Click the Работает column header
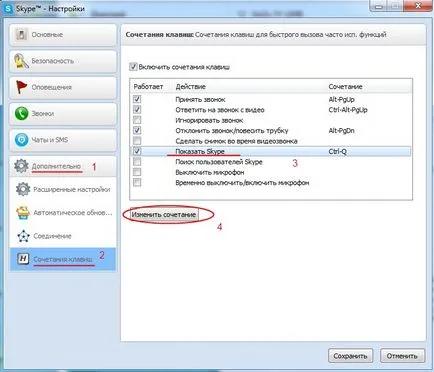 coord(148,86)
